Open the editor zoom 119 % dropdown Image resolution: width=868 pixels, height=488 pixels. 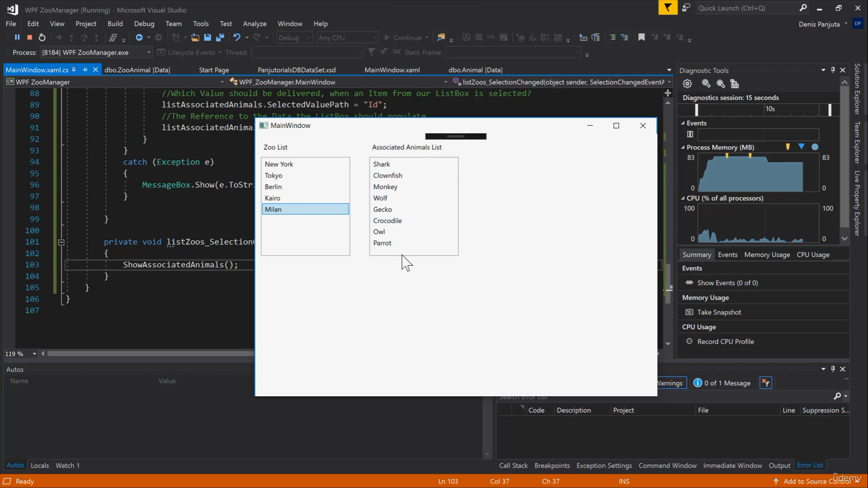[x=34, y=354]
